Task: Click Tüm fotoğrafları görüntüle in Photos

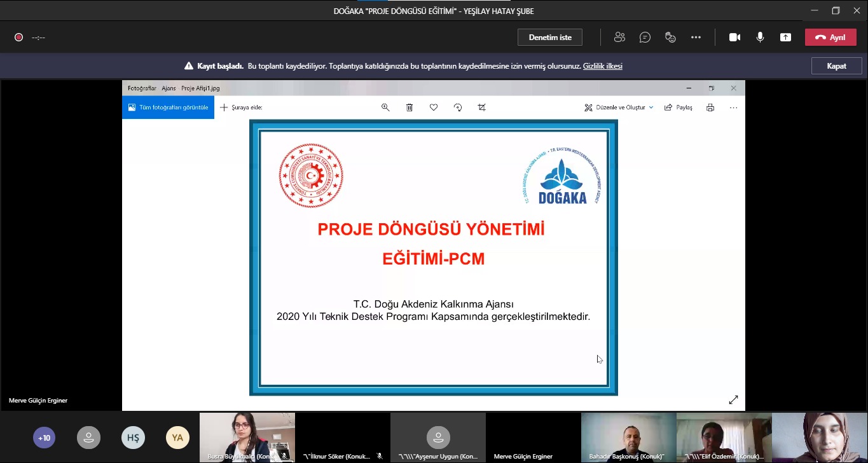Action: (x=168, y=107)
